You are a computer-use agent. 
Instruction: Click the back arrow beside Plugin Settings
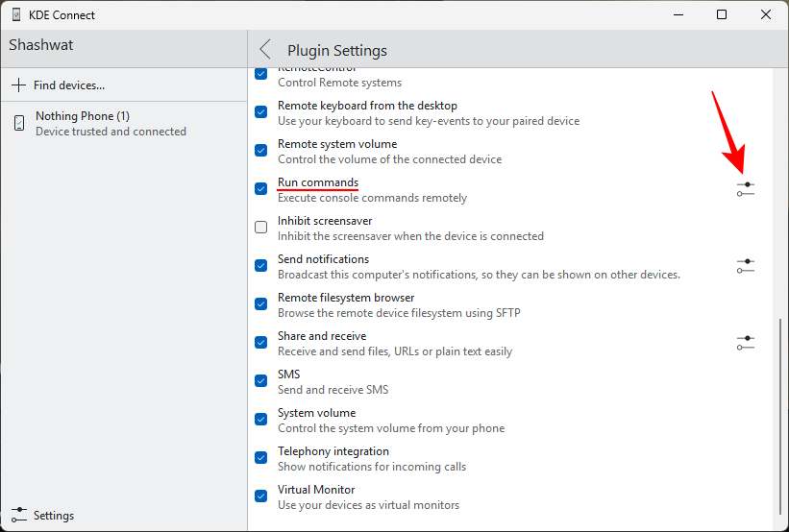pyautogui.click(x=266, y=50)
